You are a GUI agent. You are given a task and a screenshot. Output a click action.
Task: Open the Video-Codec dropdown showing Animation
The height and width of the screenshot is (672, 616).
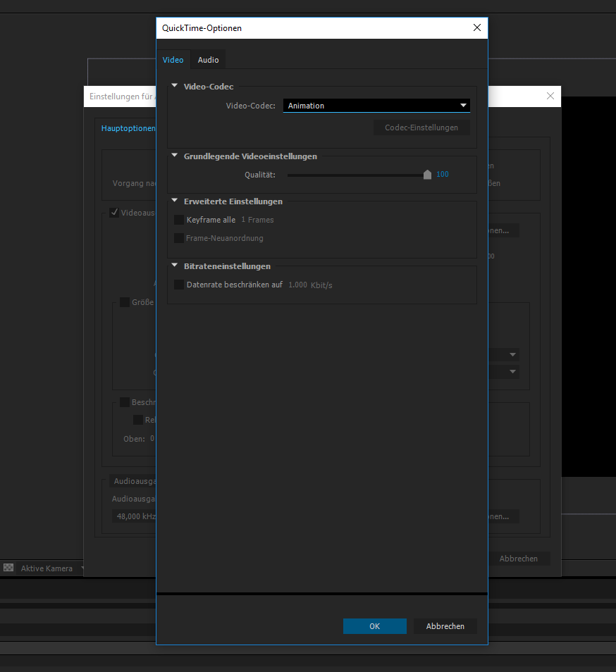376,106
